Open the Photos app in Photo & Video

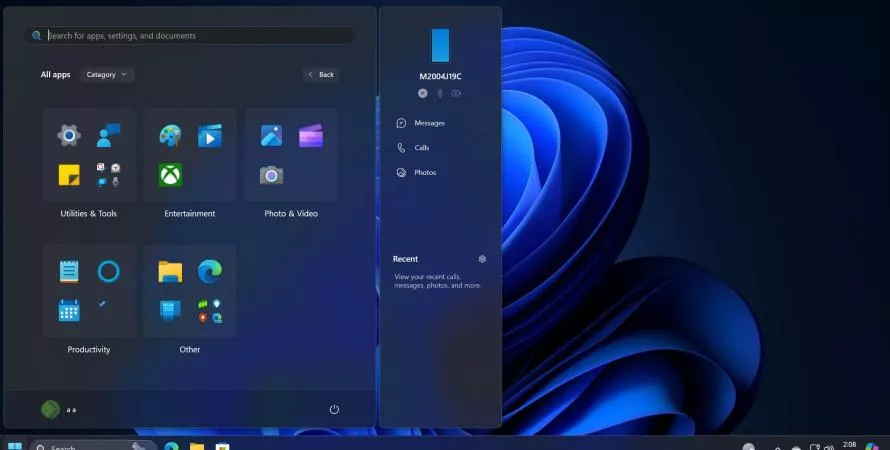click(x=271, y=136)
